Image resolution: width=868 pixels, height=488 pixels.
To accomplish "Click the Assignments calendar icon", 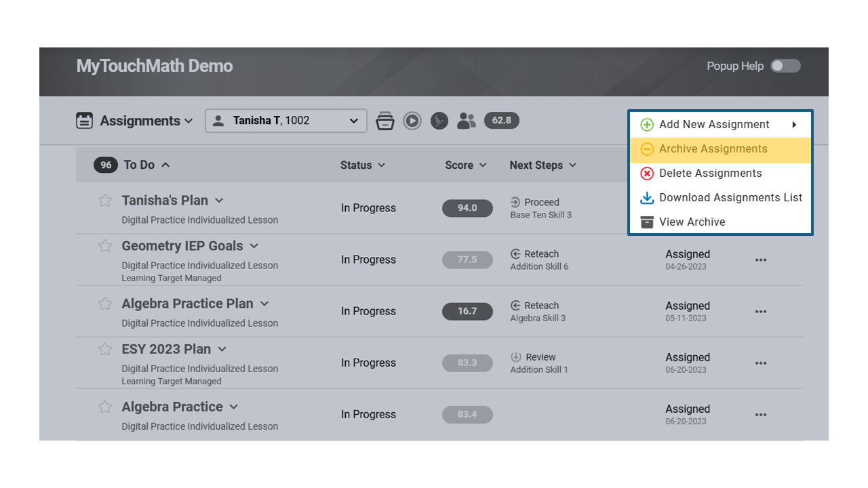I will pos(84,121).
